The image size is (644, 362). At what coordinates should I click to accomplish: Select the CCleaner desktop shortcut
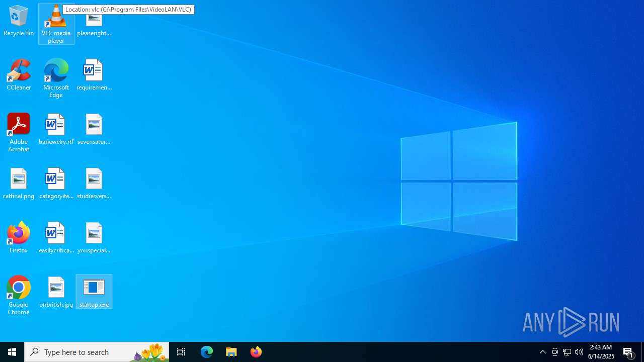[x=19, y=75]
